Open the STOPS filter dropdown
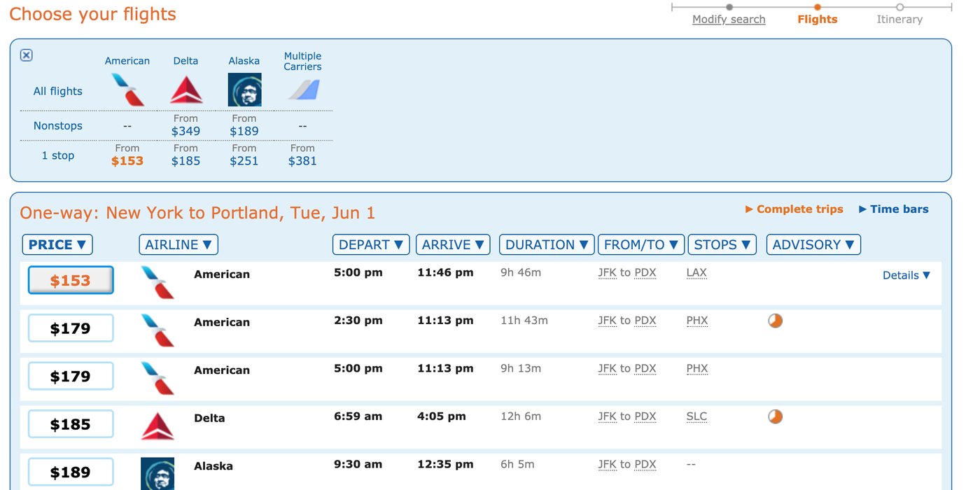980x490 pixels. tap(722, 244)
